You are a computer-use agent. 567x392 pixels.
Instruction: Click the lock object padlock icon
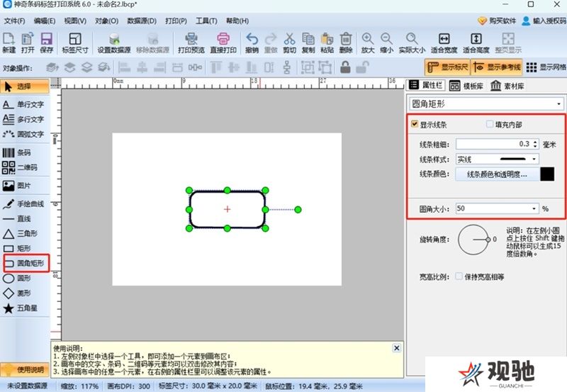[345, 67]
